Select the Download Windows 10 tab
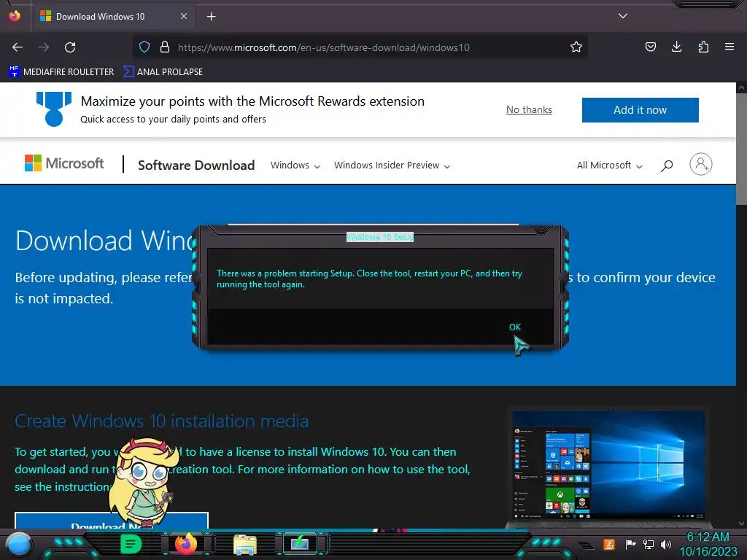The width and height of the screenshot is (747, 560). point(113,17)
